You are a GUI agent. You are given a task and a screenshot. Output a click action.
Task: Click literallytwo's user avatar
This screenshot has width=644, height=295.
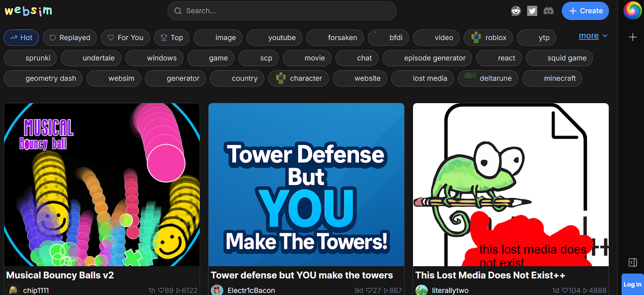421,290
